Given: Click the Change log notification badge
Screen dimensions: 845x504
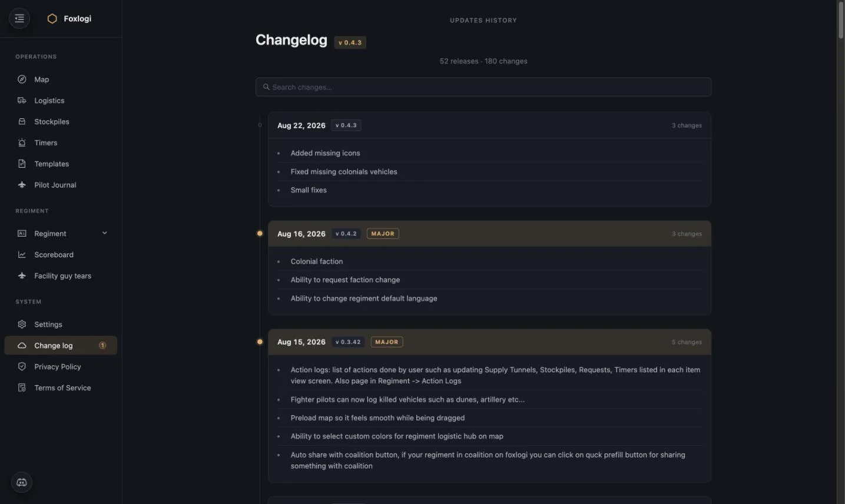Looking at the screenshot, I should [102, 346].
